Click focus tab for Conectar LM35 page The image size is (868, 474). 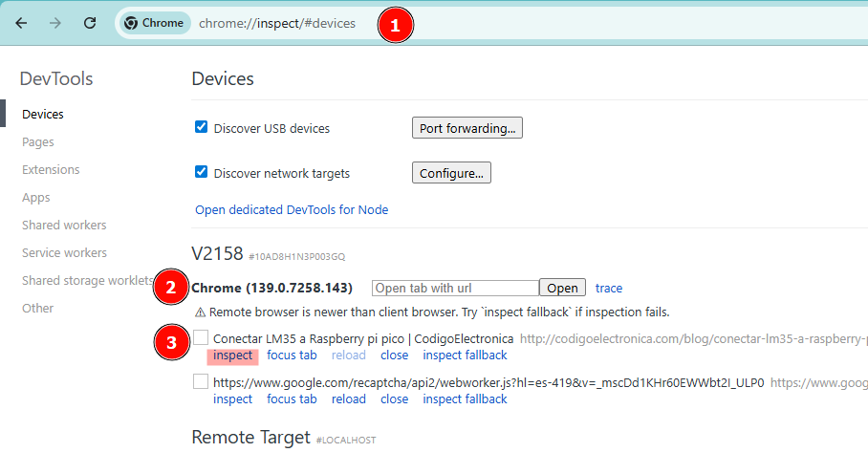click(292, 355)
